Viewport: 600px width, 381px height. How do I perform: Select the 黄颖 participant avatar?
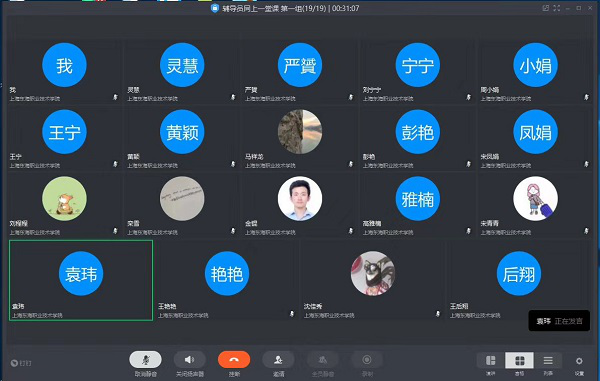(x=182, y=132)
